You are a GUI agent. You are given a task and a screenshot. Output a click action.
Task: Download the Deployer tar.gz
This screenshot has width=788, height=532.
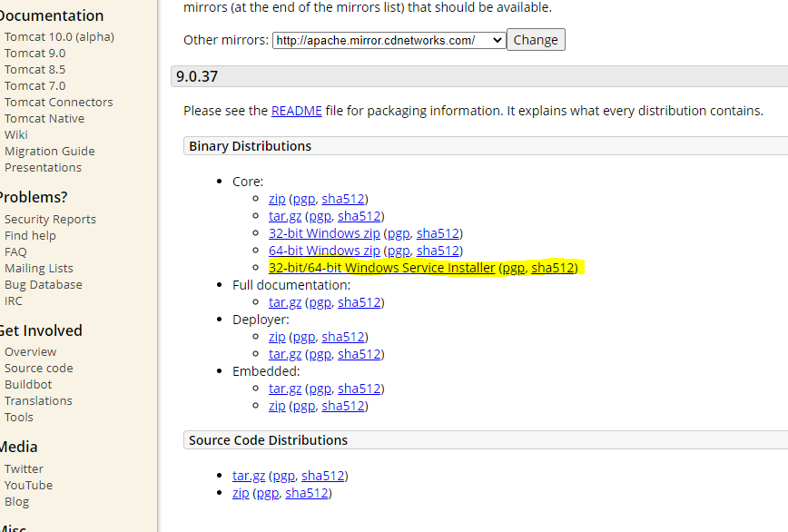285,354
